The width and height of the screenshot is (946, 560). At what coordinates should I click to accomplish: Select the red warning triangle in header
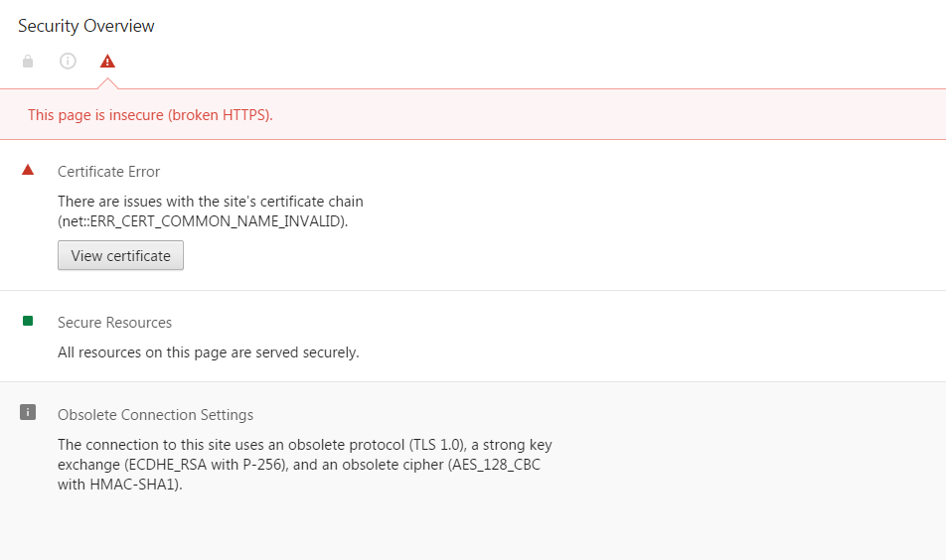point(107,62)
